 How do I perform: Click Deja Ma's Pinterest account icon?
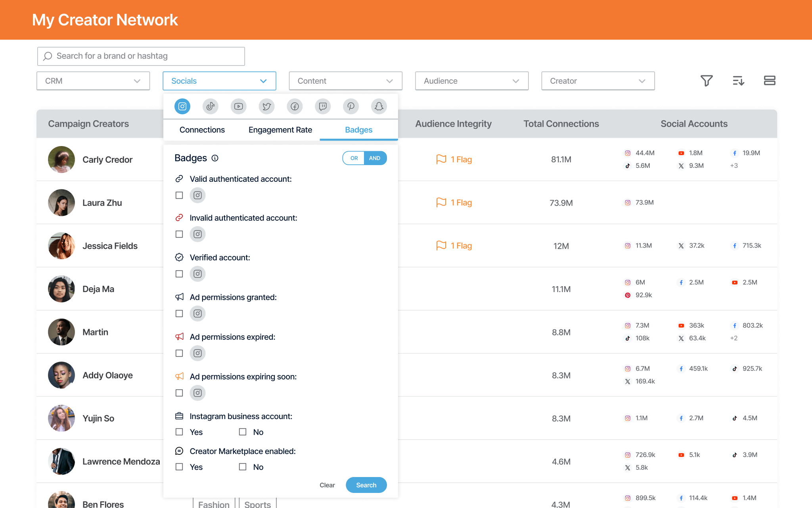[628, 295]
